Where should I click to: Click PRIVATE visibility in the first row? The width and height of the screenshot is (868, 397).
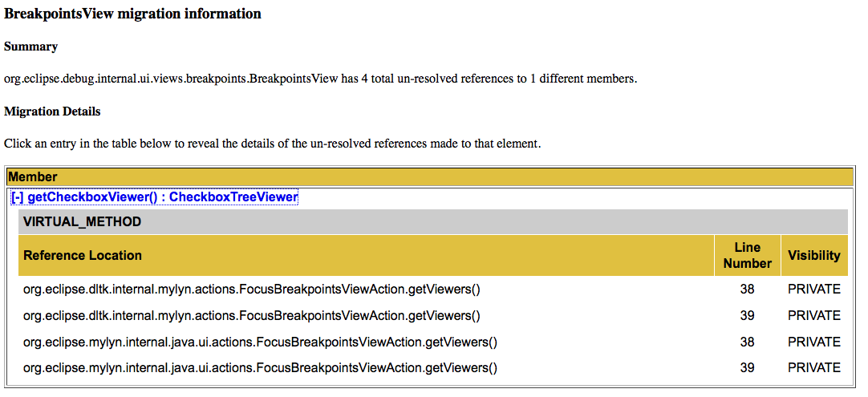tap(814, 290)
